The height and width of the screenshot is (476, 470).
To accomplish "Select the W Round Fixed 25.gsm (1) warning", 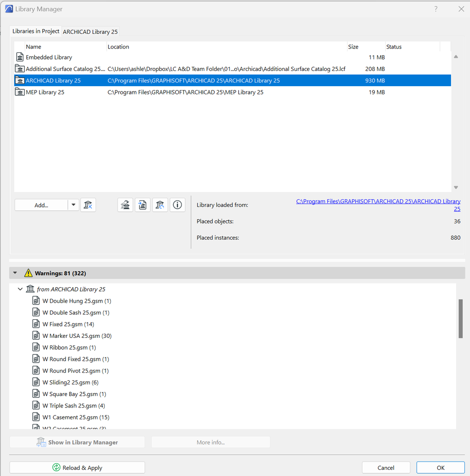I will [76, 359].
